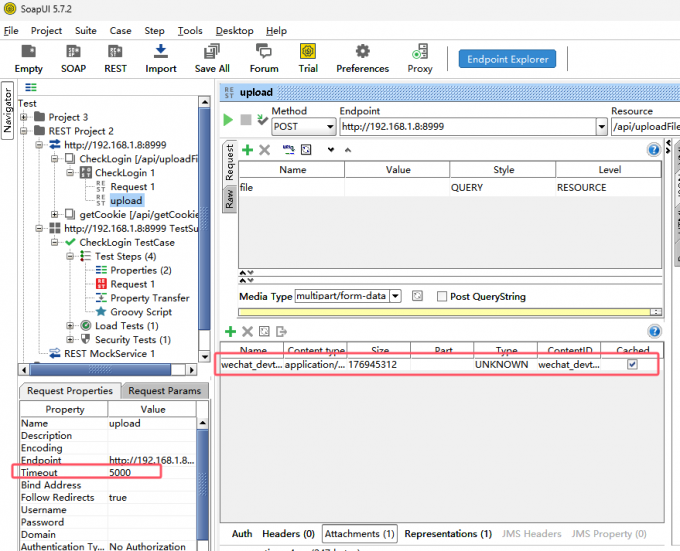Switch to Request Params tab
This screenshot has width=680, height=551.
[165, 391]
